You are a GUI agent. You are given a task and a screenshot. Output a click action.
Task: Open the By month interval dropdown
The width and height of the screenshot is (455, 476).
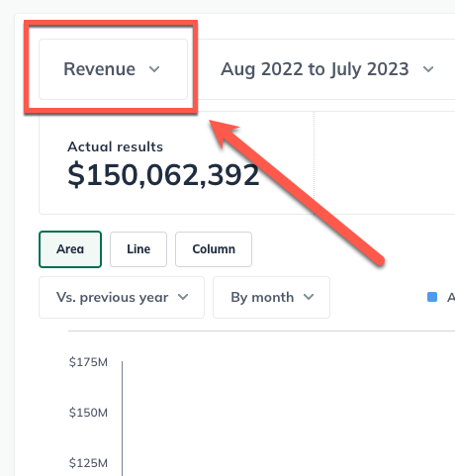click(271, 297)
